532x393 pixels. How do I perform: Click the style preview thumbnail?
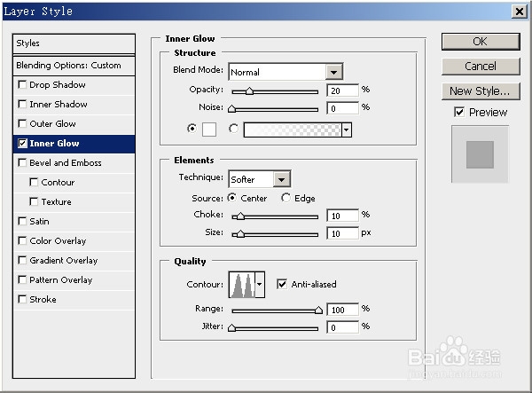(x=480, y=154)
